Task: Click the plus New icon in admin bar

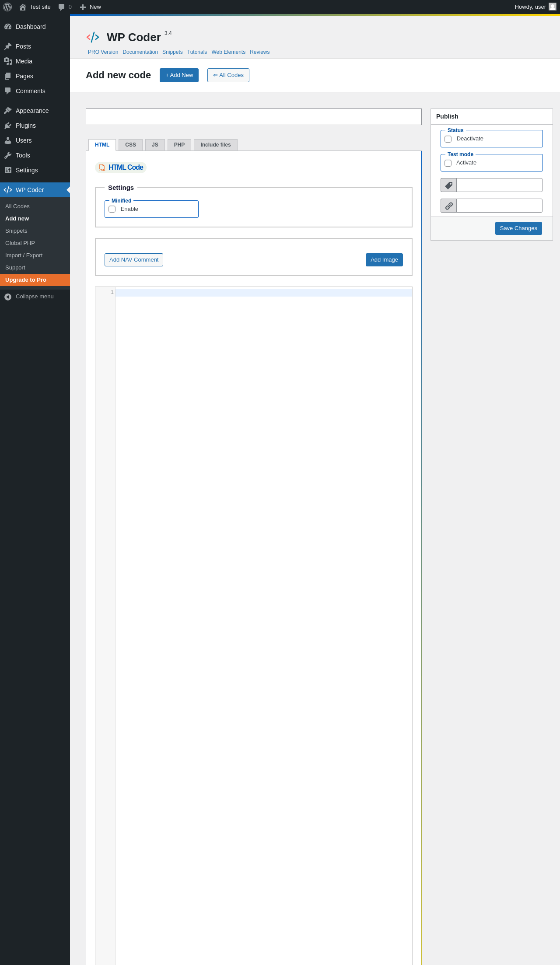Action: [83, 7]
